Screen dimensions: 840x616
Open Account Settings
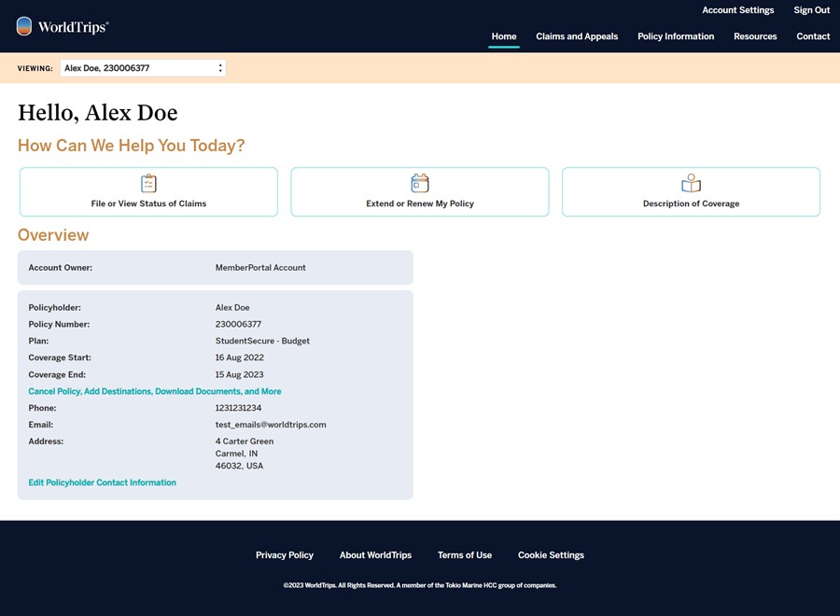[738, 10]
